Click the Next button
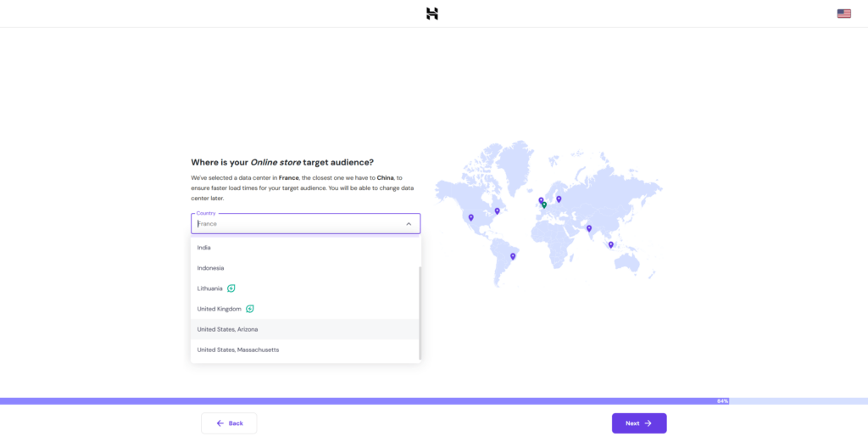The height and width of the screenshot is (442, 868). click(x=639, y=423)
